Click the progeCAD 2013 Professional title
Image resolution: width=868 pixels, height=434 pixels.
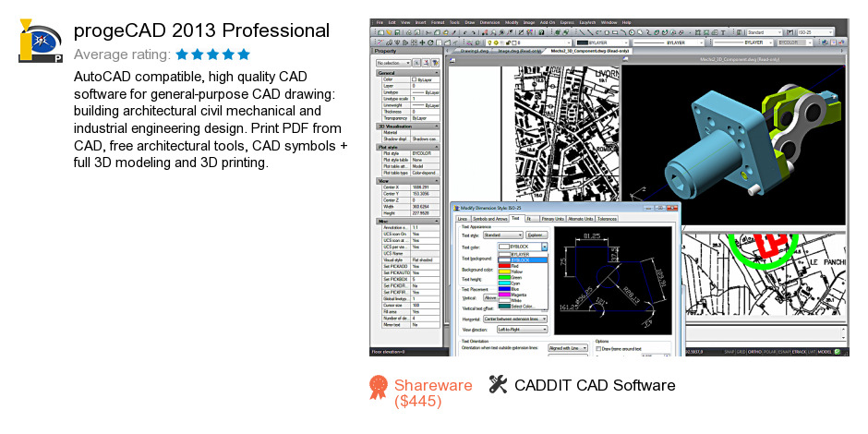[x=201, y=30]
